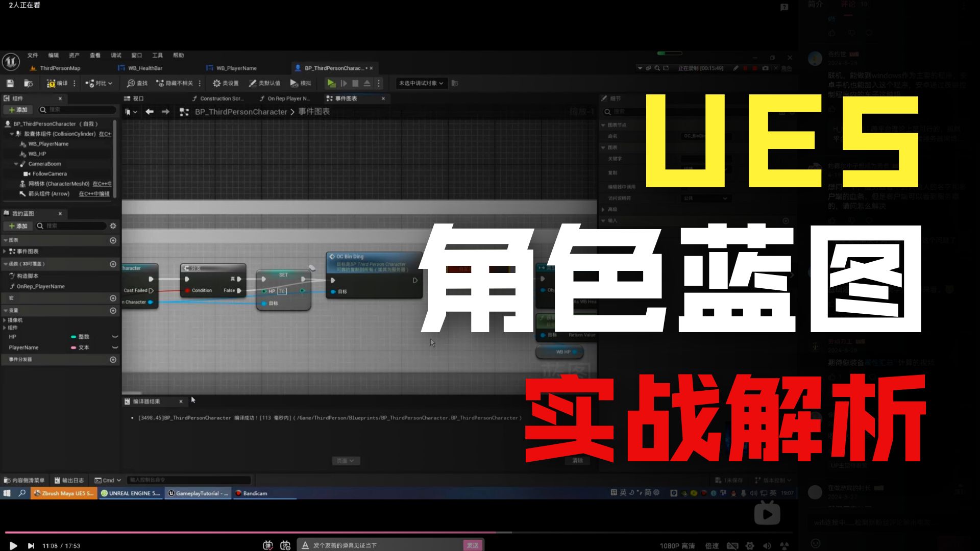Toggle HP variable visibility eye

115,337
